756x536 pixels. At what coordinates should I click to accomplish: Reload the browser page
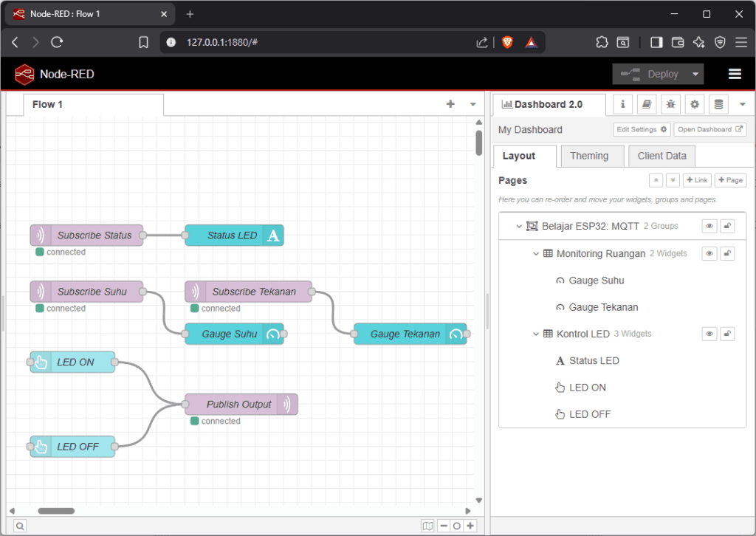pyautogui.click(x=57, y=42)
